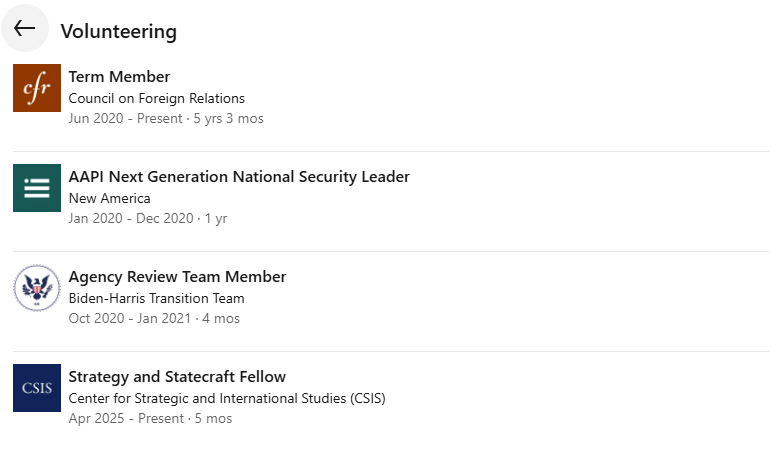Click Center for Strategic and International Studies
Screen dimensions: 784x452
point(226,398)
